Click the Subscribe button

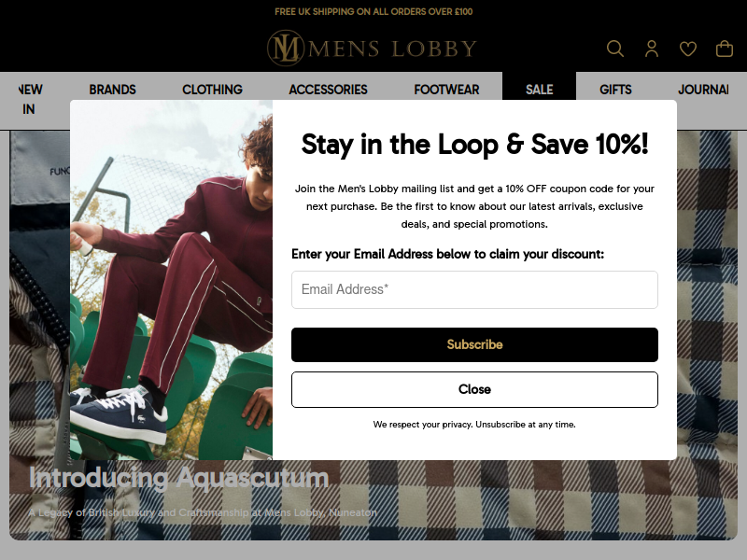pyautogui.click(x=474, y=344)
